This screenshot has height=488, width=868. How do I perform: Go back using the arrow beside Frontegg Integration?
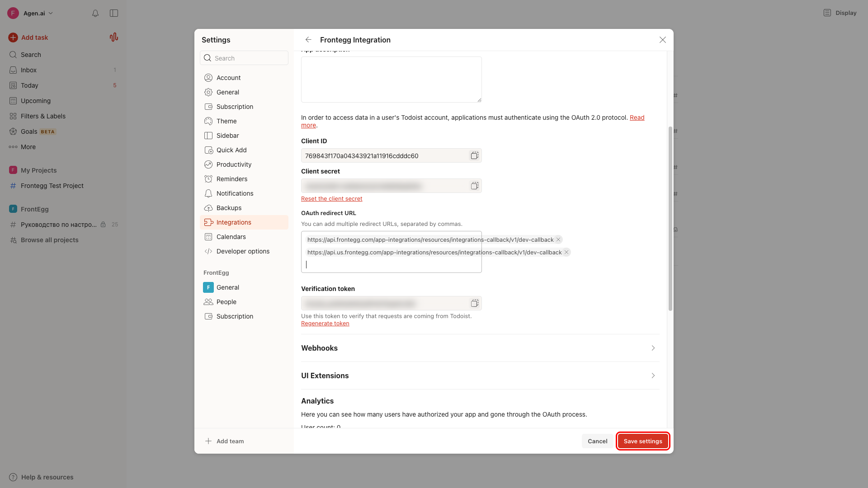pos(308,40)
